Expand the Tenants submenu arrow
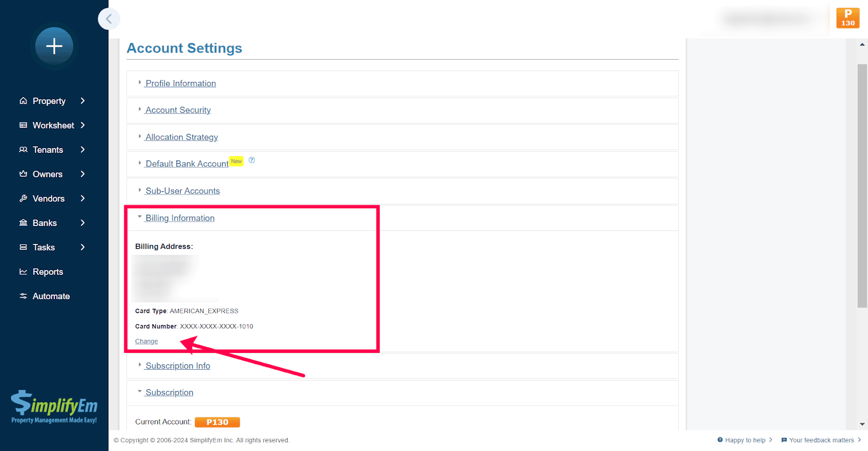 click(x=82, y=150)
